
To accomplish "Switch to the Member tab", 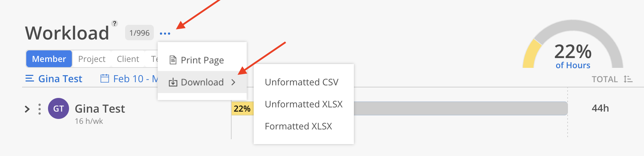I will (49, 59).
